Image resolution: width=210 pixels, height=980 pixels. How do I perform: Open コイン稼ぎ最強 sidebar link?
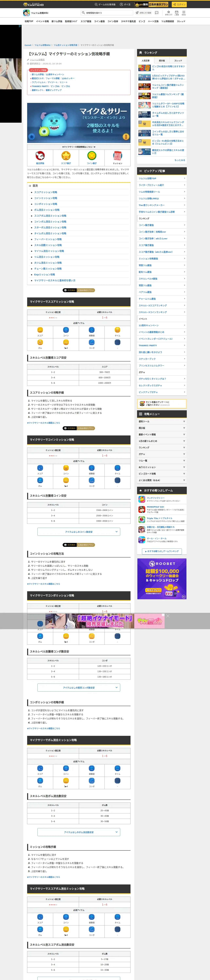162,225
